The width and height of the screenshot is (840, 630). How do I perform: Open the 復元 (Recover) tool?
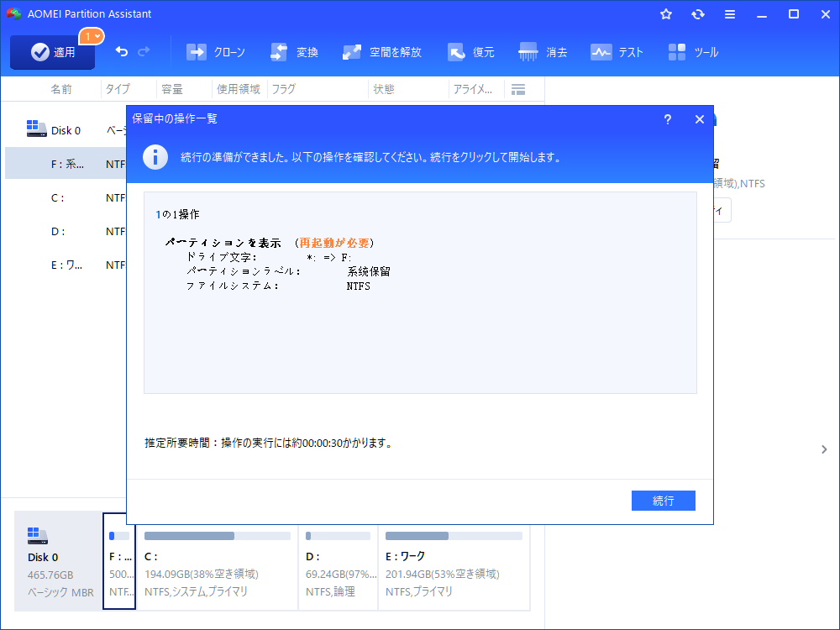click(x=471, y=52)
